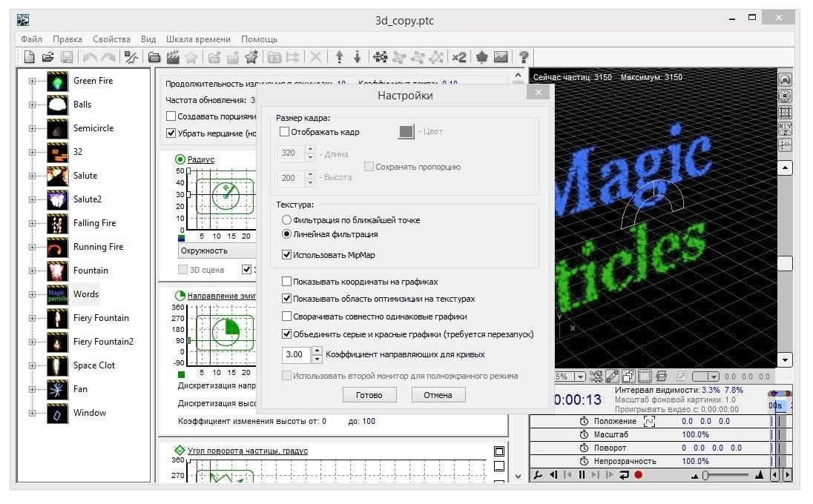
Task: Open the zoom percent dropdown under preview
Action: [580, 377]
